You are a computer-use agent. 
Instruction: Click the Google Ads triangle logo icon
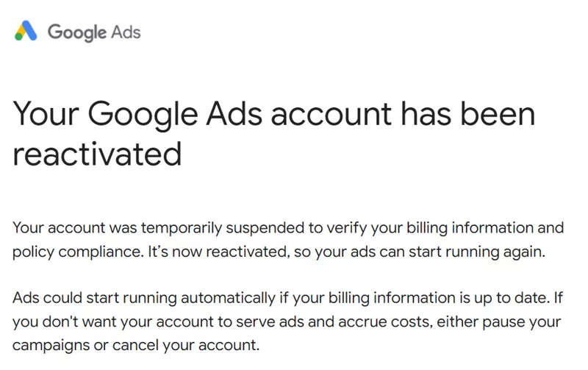(26, 31)
